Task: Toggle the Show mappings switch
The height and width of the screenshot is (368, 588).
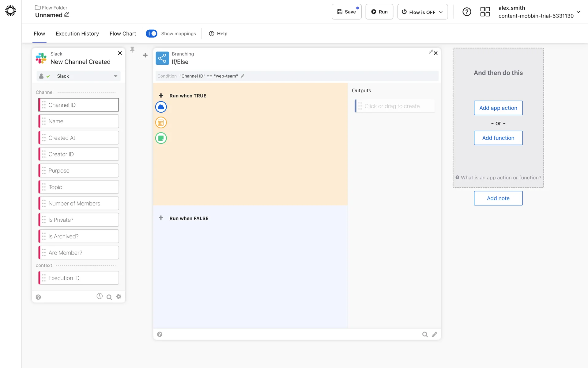Action: 152,33
